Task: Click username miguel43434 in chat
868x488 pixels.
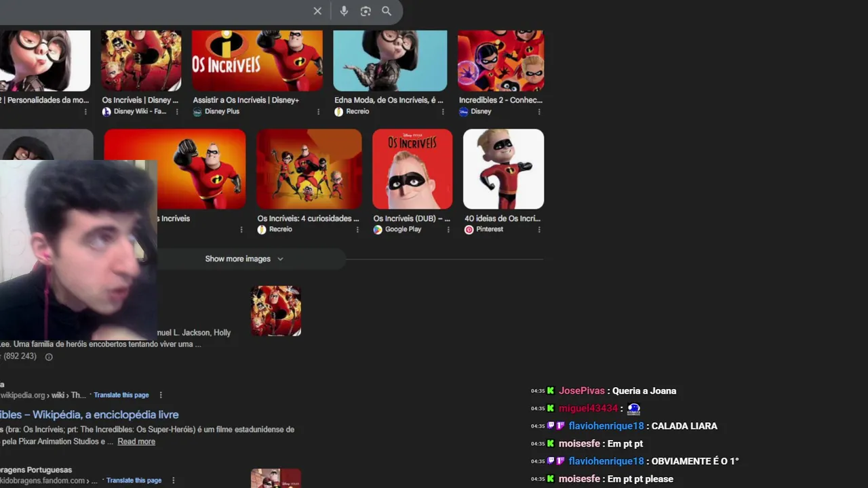Action: coord(589,409)
